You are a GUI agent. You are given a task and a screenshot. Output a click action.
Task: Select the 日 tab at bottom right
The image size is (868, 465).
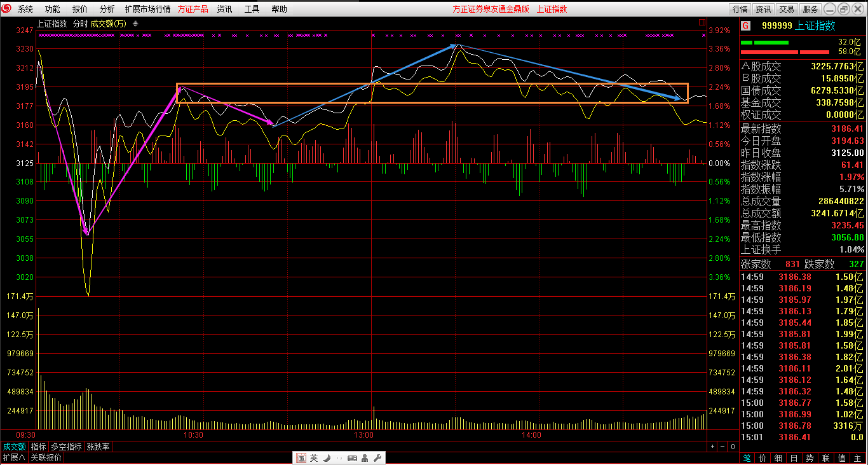coord(794,458)
